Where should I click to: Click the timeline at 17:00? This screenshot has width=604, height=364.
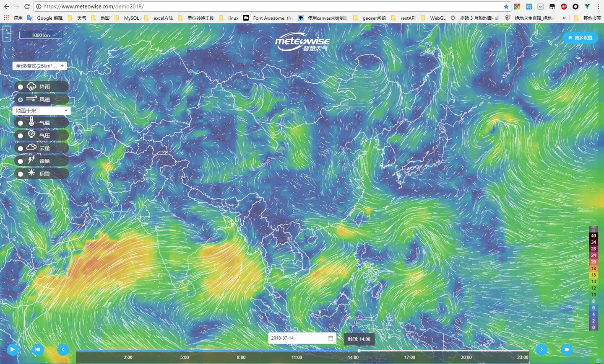click(410, 357)
